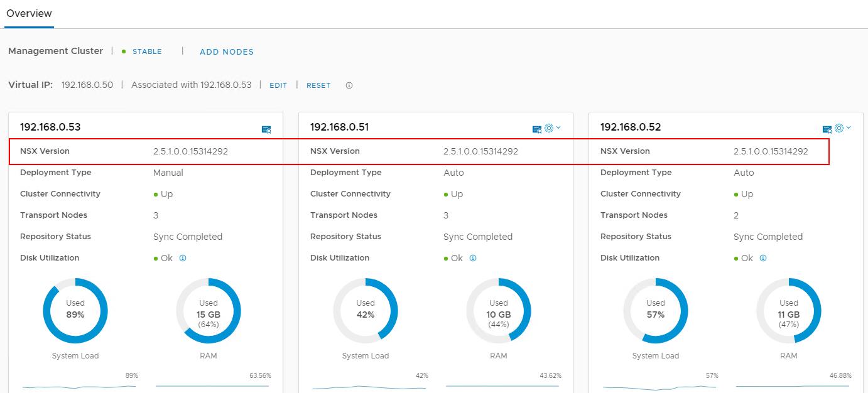
Task: Select the node title 192.168.0.53
Action: pos(50,127)
